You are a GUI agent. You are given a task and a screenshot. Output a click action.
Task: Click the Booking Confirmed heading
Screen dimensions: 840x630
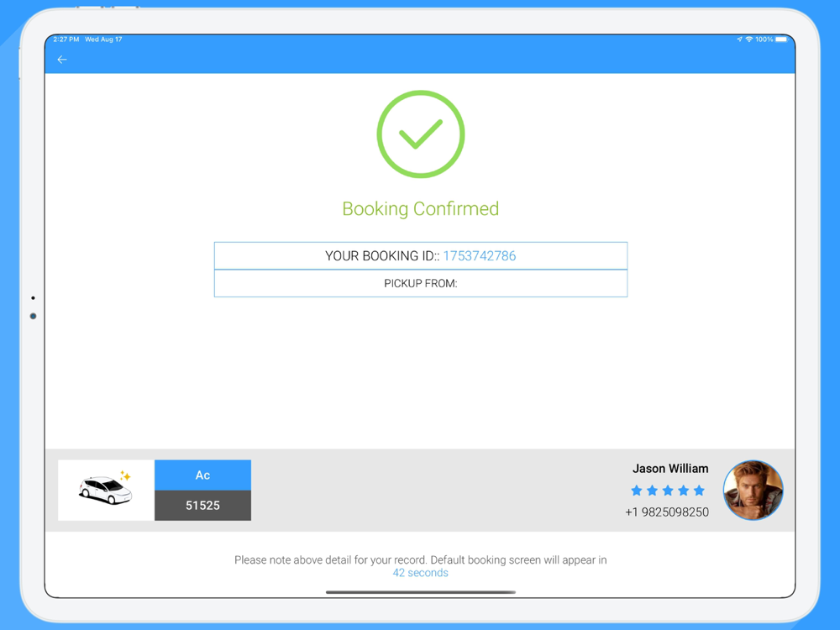(421, 209)
